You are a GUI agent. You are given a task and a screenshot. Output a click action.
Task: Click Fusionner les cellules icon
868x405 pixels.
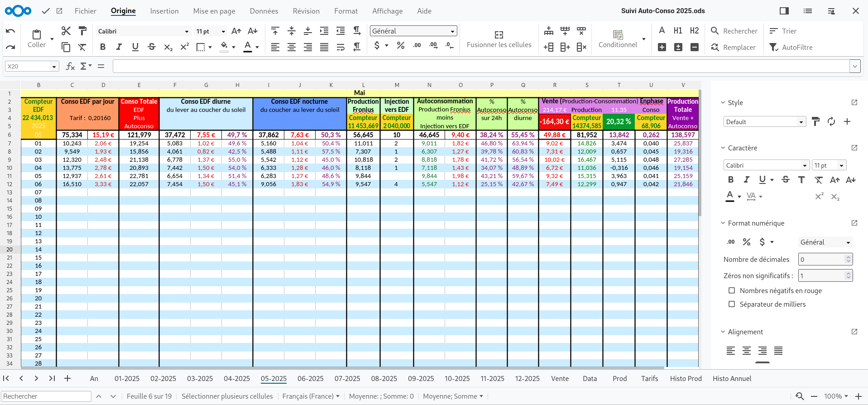(499, 35)
